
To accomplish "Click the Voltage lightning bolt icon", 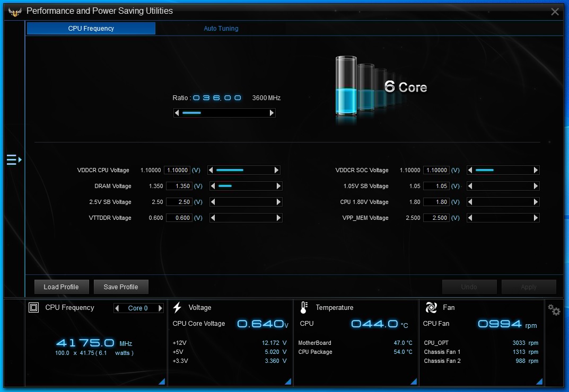I will point(178,308).
